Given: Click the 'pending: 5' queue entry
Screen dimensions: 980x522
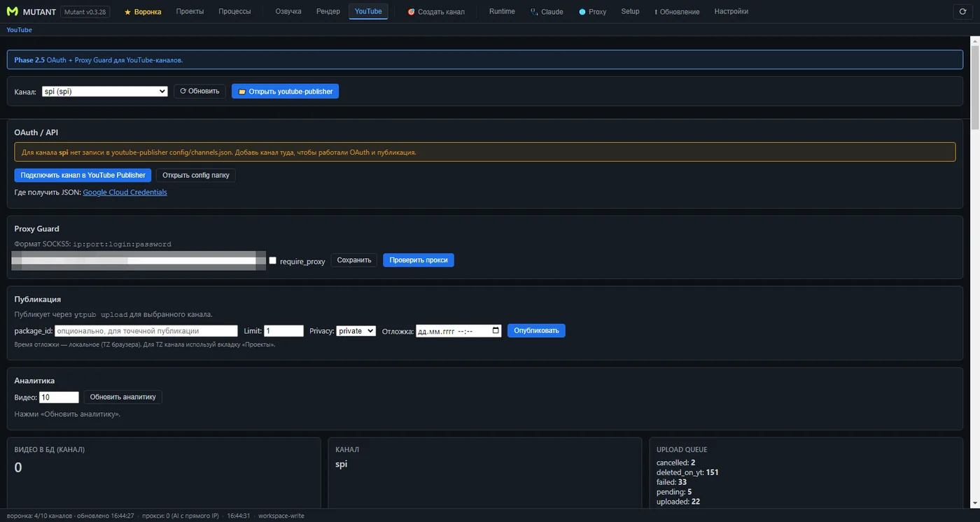Looking at the screenshot, I should [674, 492].
